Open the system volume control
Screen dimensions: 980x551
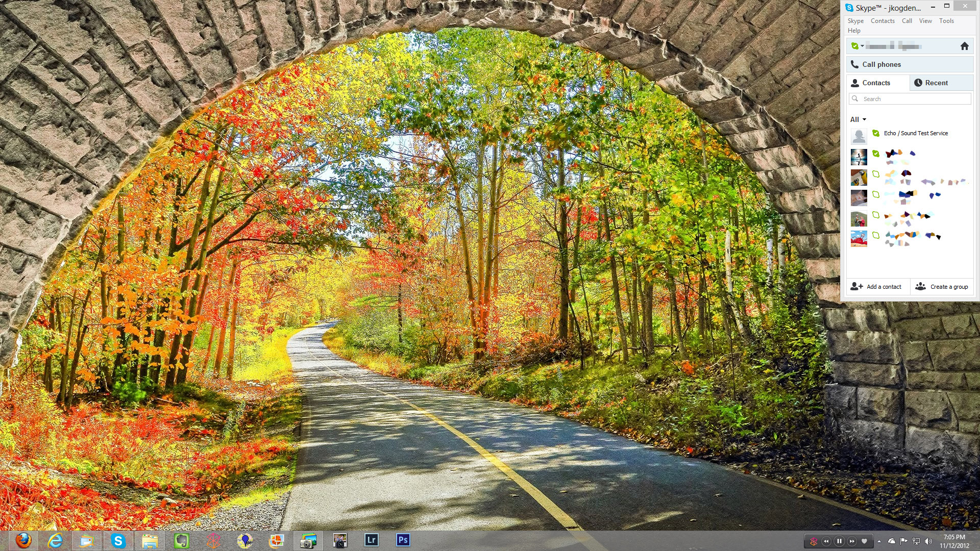point(928,541)
